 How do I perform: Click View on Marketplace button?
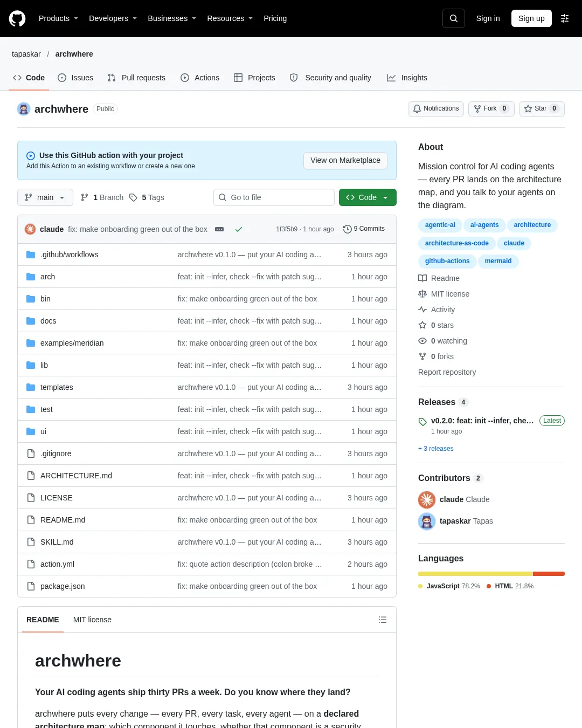pyautogui.click(x=345, y=160)
